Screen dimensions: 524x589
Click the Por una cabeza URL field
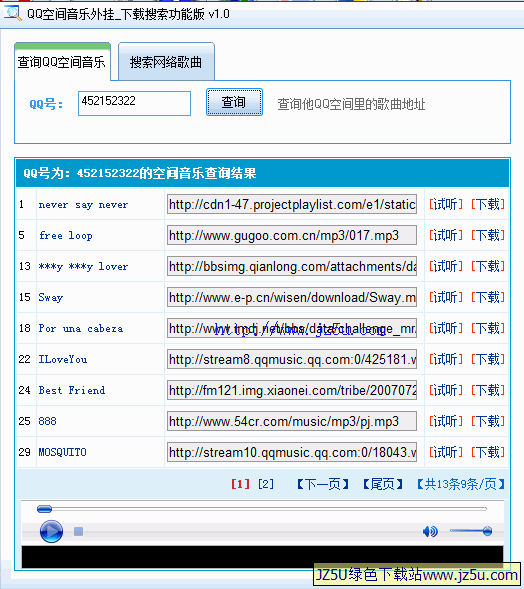[292, 328]
